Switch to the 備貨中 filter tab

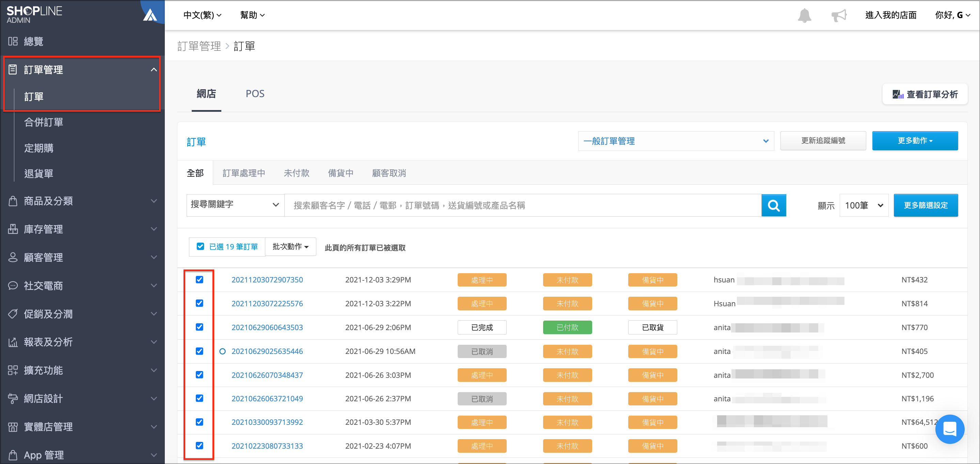pyautogui.click(x=341, y=173)
